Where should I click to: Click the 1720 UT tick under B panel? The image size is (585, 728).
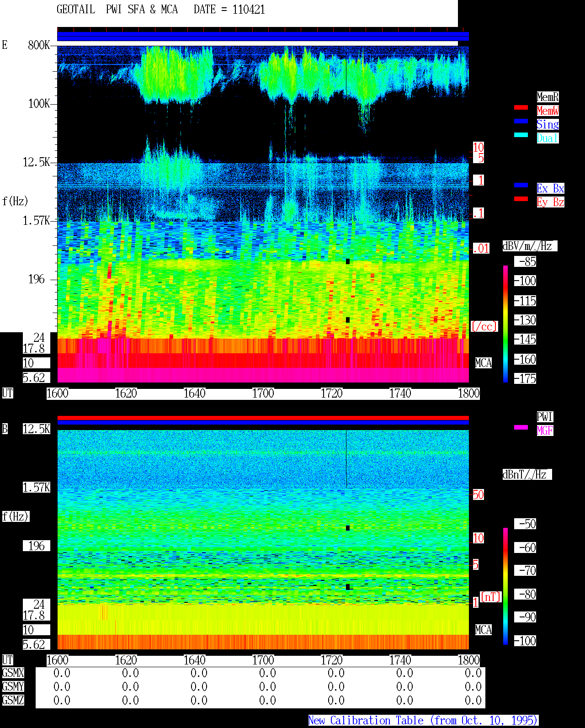(x=331, y=660)
